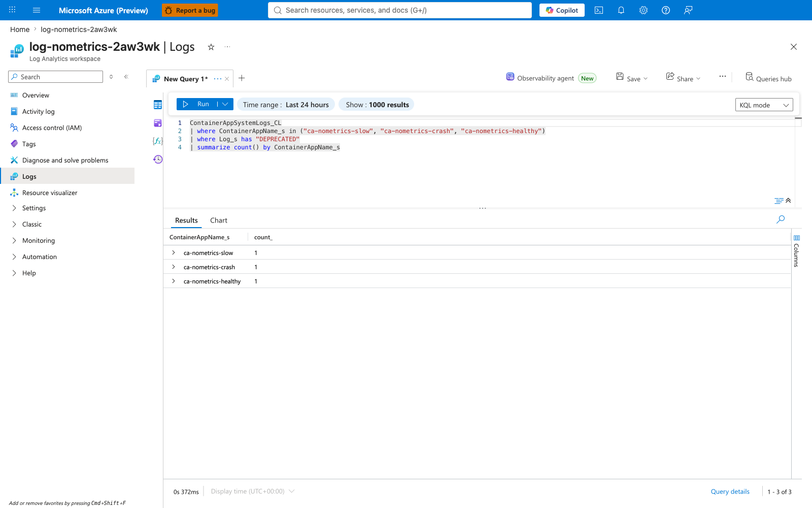Open the Tables panel icon
This screenshot has height=508, width=812.
click(x=158, y=105)
